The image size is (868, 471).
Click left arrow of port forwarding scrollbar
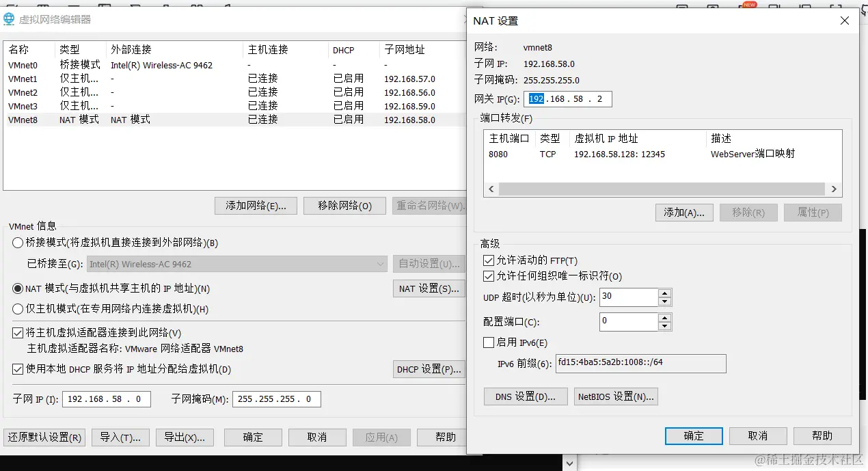tap(491, 189)
